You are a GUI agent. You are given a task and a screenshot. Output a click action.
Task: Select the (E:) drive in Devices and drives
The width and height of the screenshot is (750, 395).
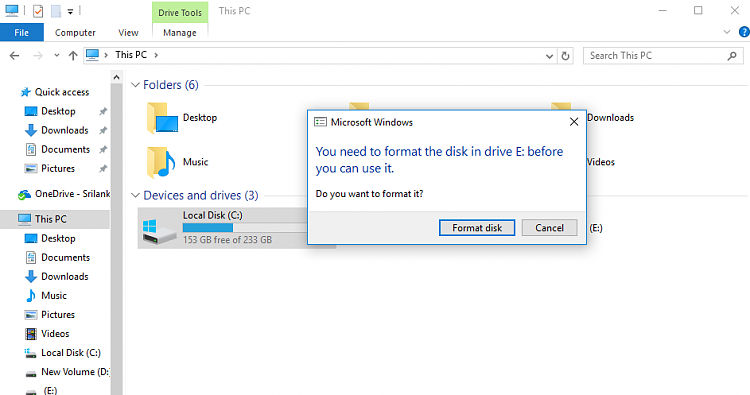pyautogui.click(x=596, y=228)
